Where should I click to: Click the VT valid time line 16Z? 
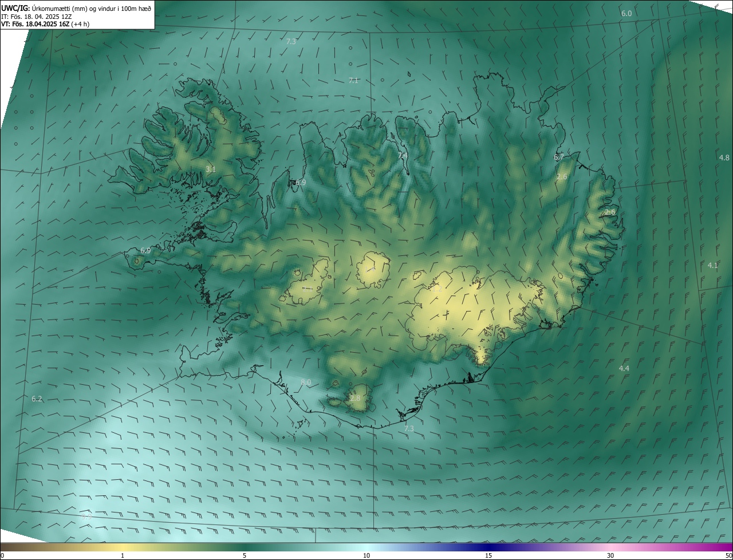[x=45, y=24]
